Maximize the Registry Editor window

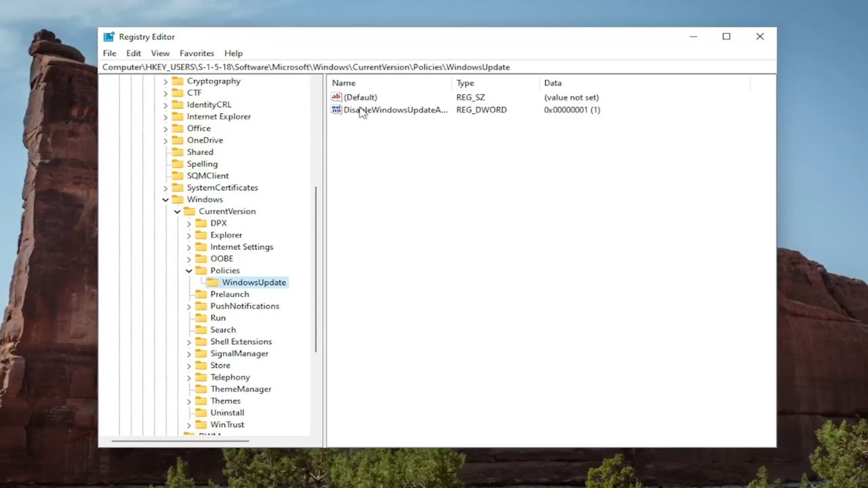(x=726, y=37)
